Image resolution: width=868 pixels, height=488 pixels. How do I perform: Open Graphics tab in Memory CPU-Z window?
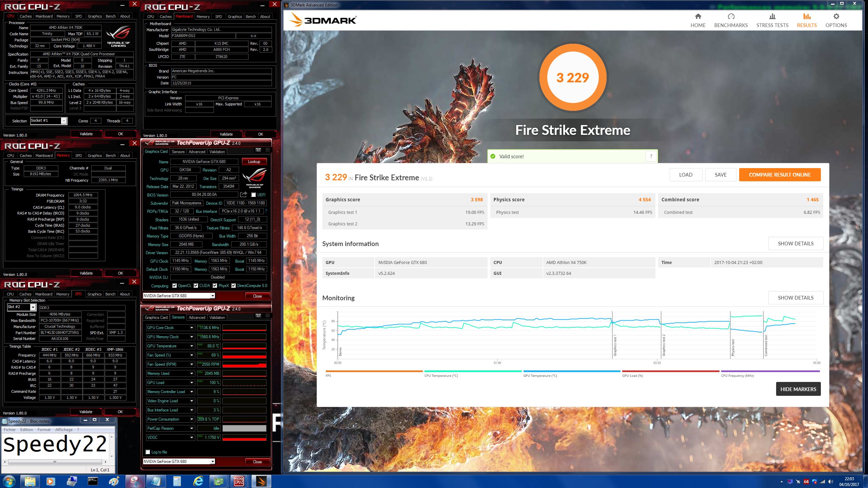tap(95, 156)
